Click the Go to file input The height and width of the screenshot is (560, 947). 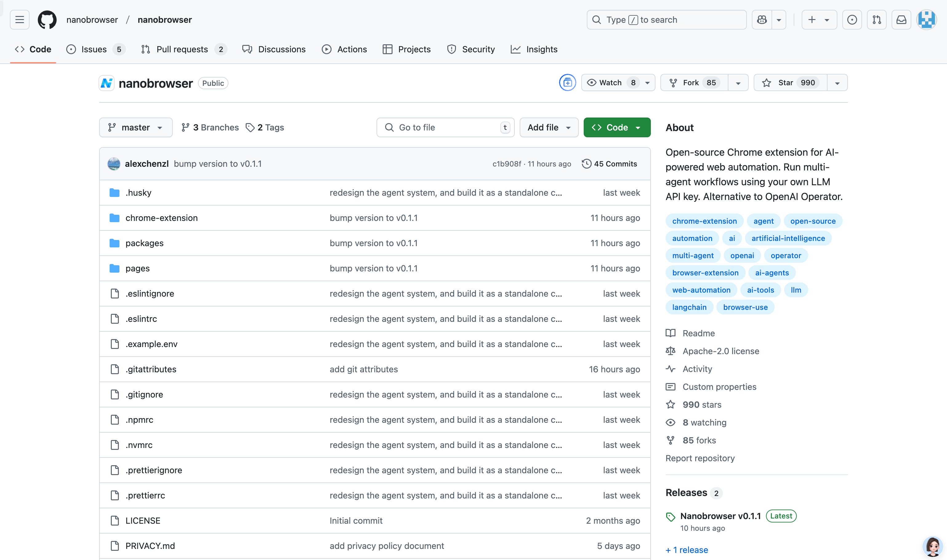click(x=445, y=128)
